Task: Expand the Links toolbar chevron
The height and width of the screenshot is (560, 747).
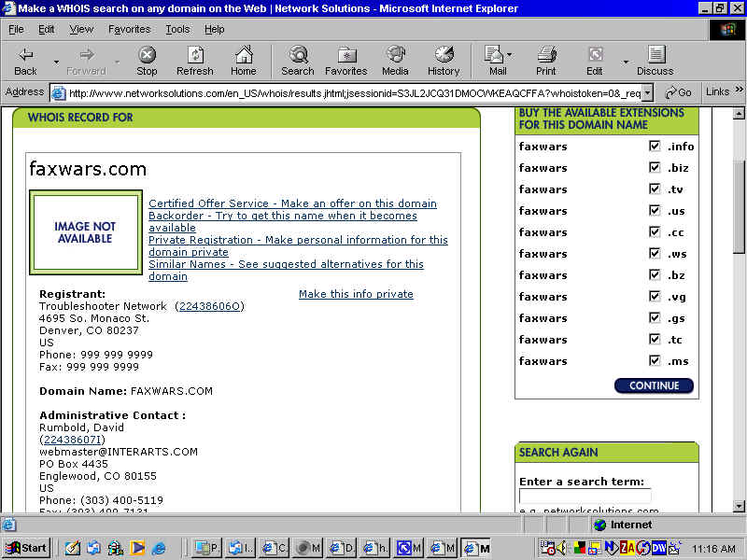Action: coord(739,90)
